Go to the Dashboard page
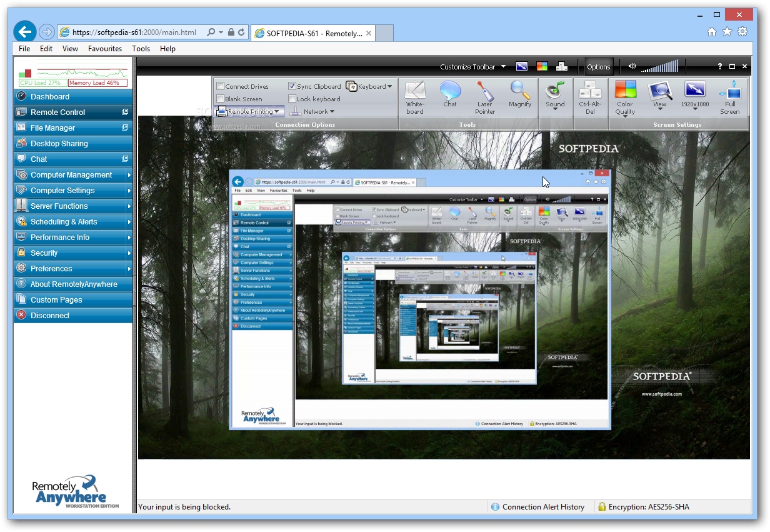This screenshot has height=532, width=770. tap(73, 97)
